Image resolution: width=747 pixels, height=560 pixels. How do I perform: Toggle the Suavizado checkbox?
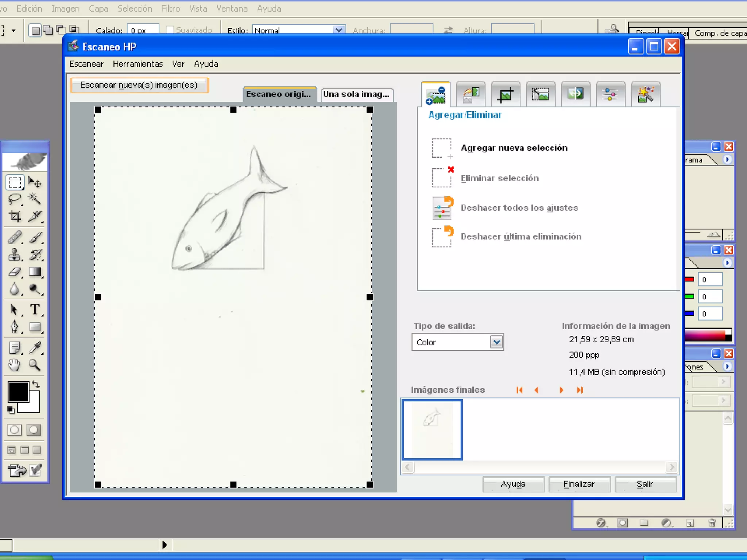170,30
